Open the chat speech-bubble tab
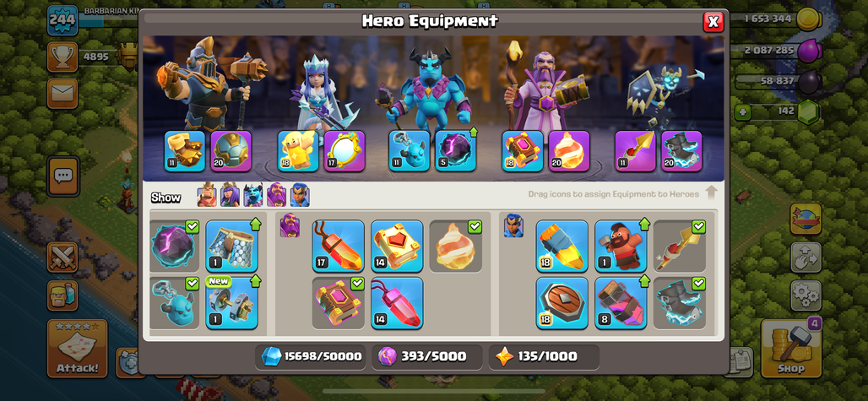868x401 pixels. (x=62, y=176)
